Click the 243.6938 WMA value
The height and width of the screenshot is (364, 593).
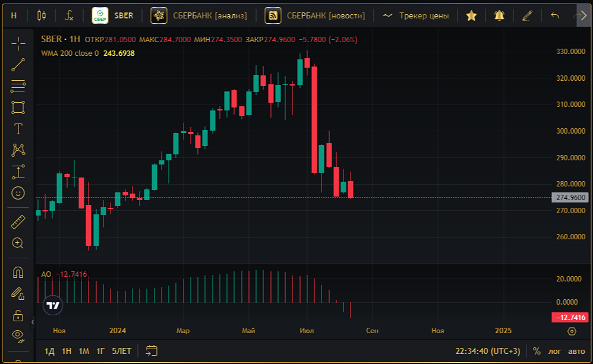(x=119, y=53)
